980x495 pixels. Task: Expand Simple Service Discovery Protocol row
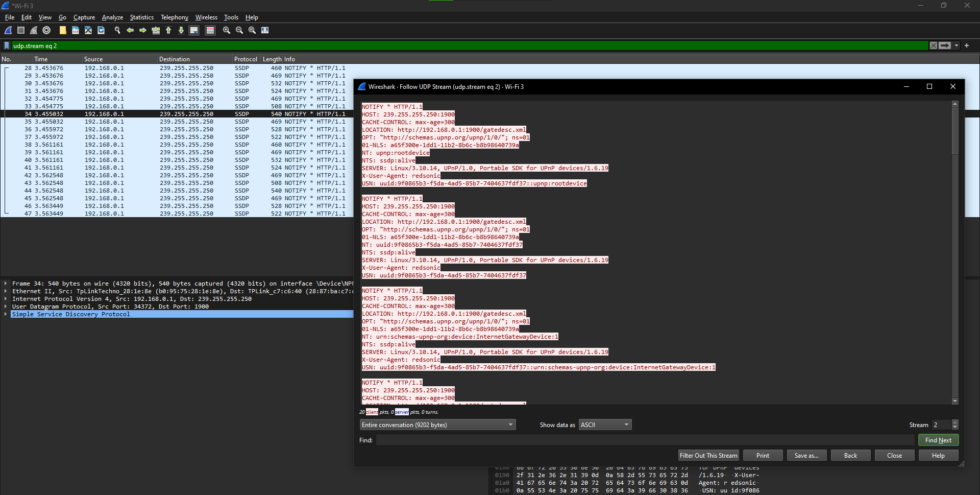[6, 314]
